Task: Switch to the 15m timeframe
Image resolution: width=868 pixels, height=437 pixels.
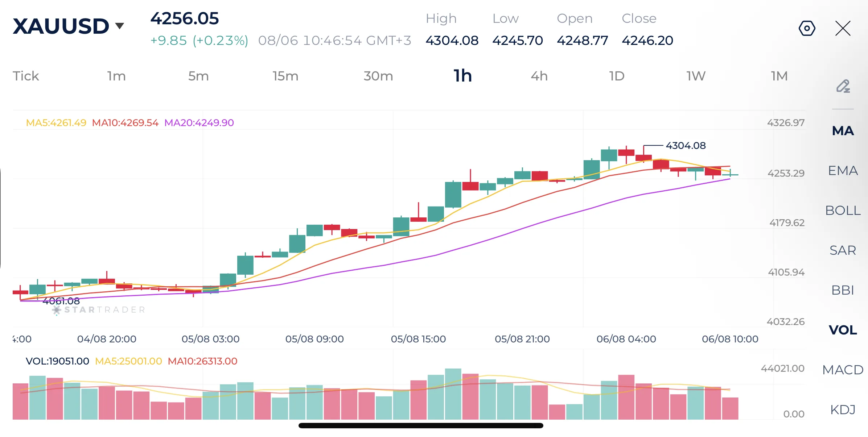Action: (285, 76)
